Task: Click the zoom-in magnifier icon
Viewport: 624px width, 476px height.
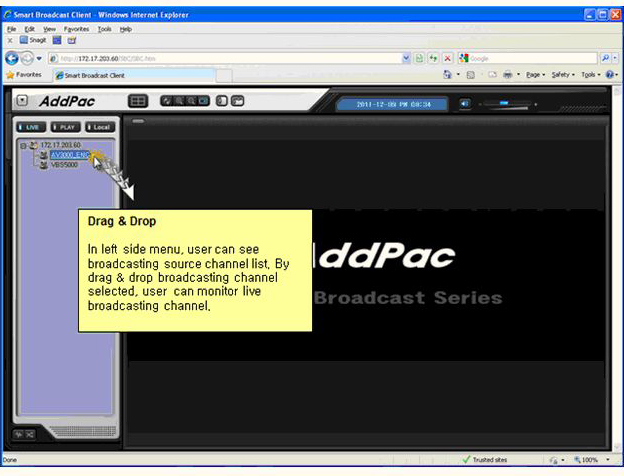Action: click(179, 101)
